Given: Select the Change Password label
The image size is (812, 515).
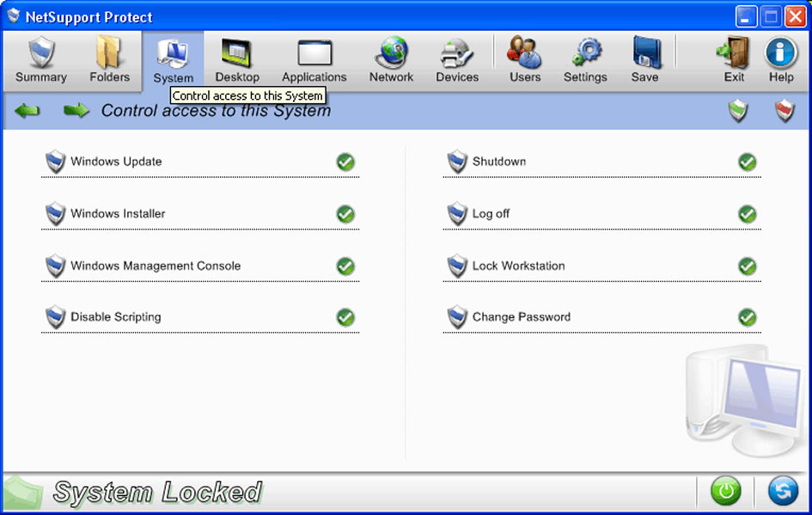Looking at the screenshot, I should 521,317.
